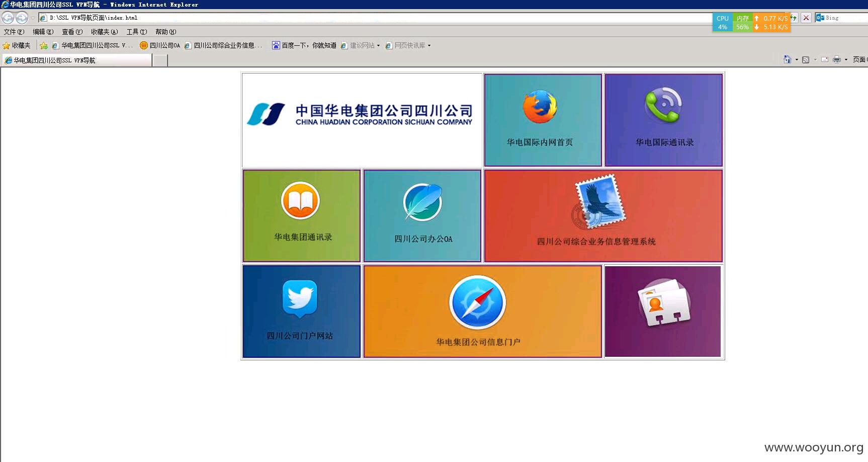Screen dimensions: 868x462
Task: Click the feather icon for 四川公司办公OA
Action: point(423,202)
